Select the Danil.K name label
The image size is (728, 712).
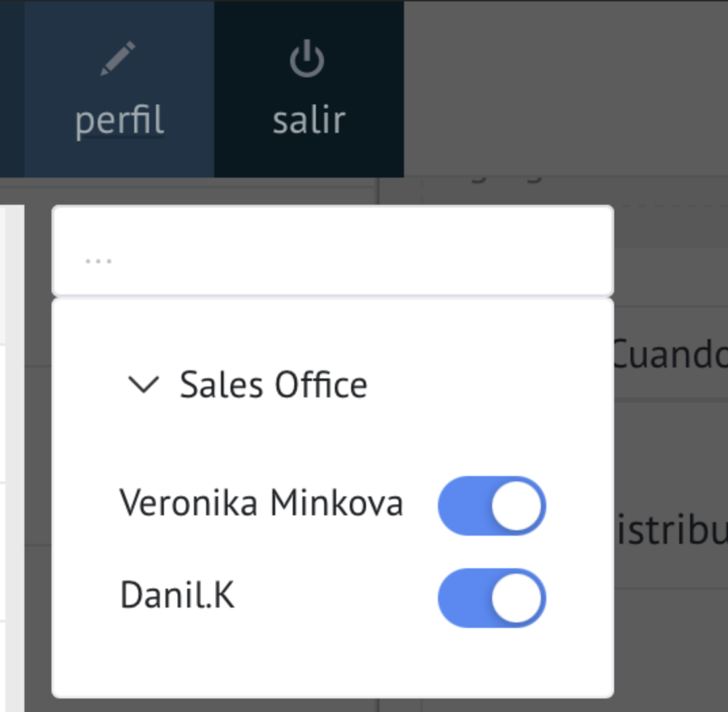178,595
